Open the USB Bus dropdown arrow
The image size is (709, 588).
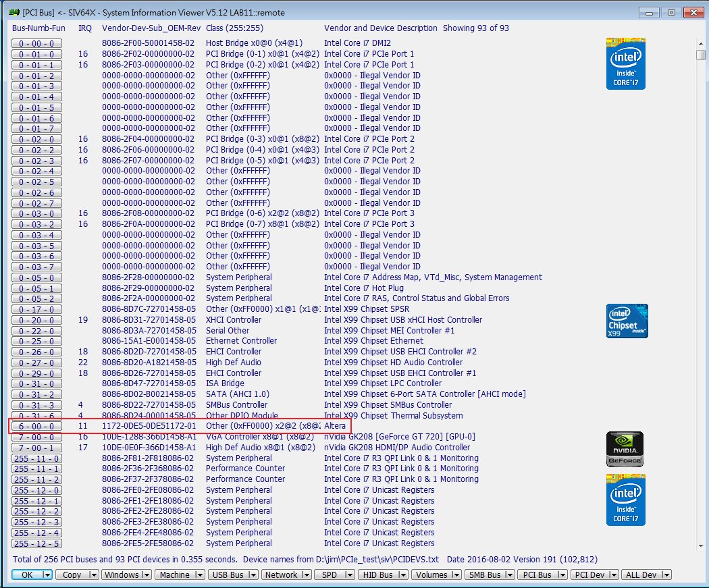(253, 574)
